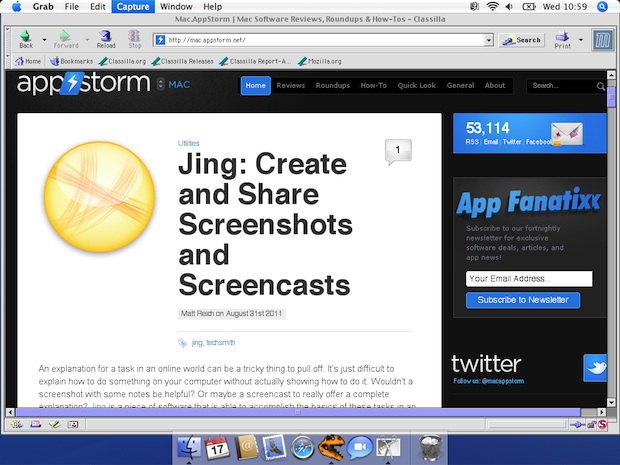Open the Reviews site section
This screenshot has width=620, height=465.
pos(291,85)
